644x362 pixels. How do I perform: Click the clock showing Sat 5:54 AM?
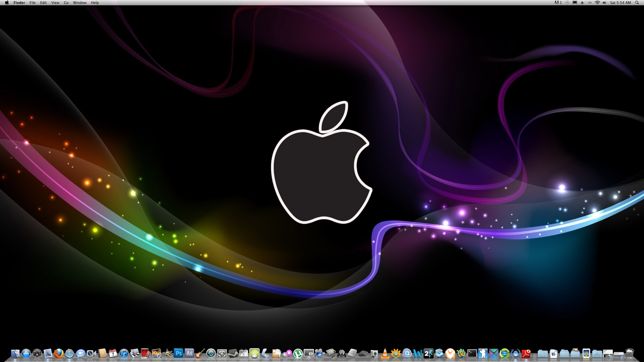[620, 3]
